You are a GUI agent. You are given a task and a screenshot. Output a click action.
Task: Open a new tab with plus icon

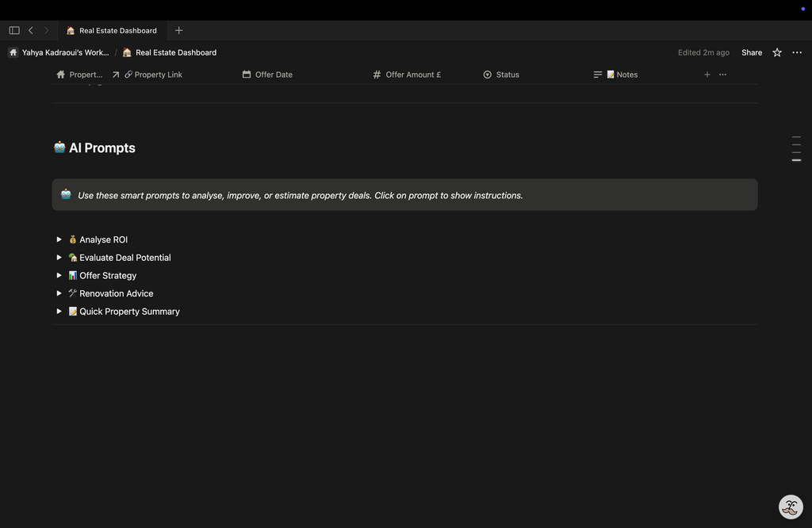point(178,30)
